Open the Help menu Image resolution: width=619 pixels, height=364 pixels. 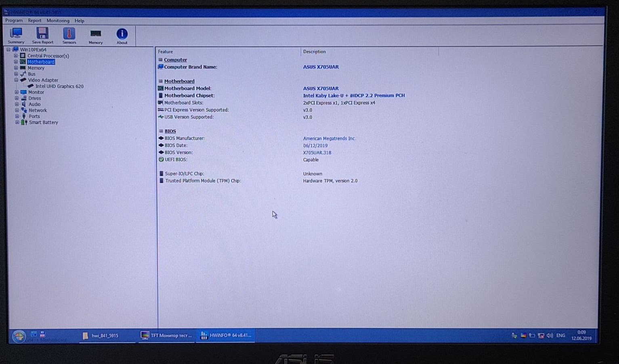click(x=80, y=21)
